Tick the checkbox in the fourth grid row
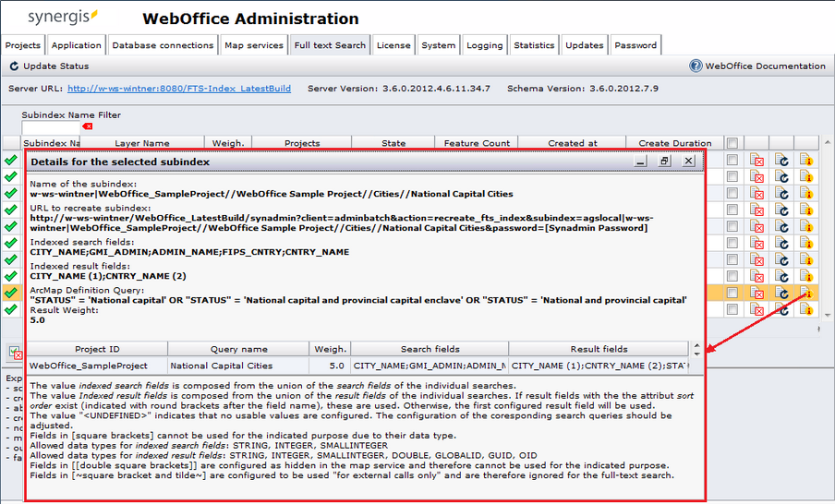This screenshot has height=504, width=835. coord(732,210)
